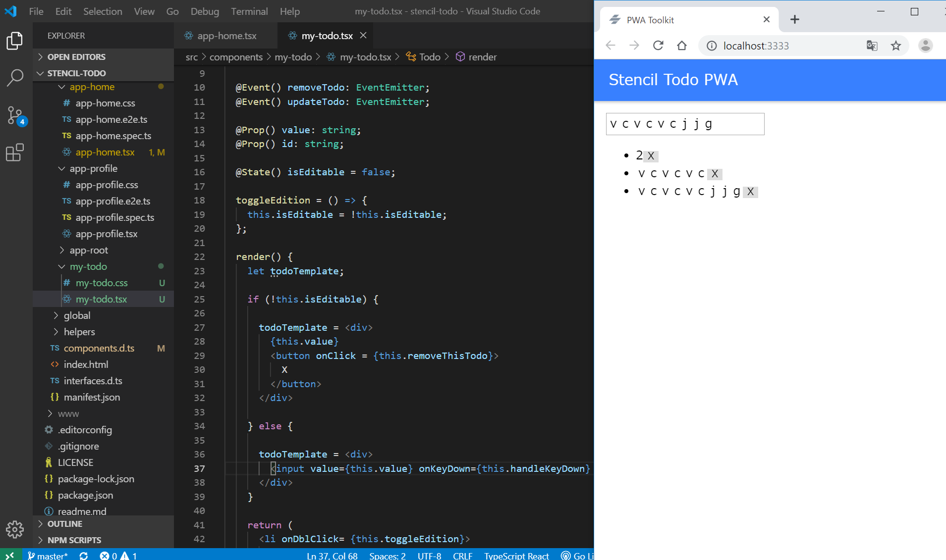Open Source Control view with 4 changes
946x560 pixels.
15,116
